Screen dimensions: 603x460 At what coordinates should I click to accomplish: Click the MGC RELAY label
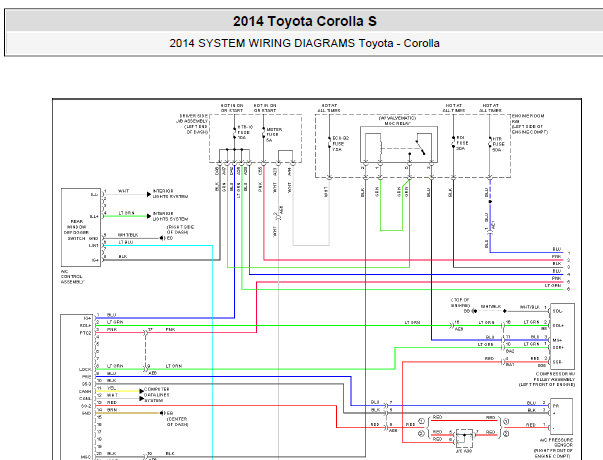[x=397, y=121]
